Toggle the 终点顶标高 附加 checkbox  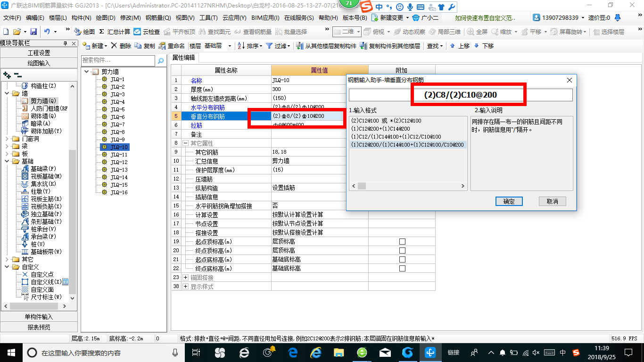(402, 250)
